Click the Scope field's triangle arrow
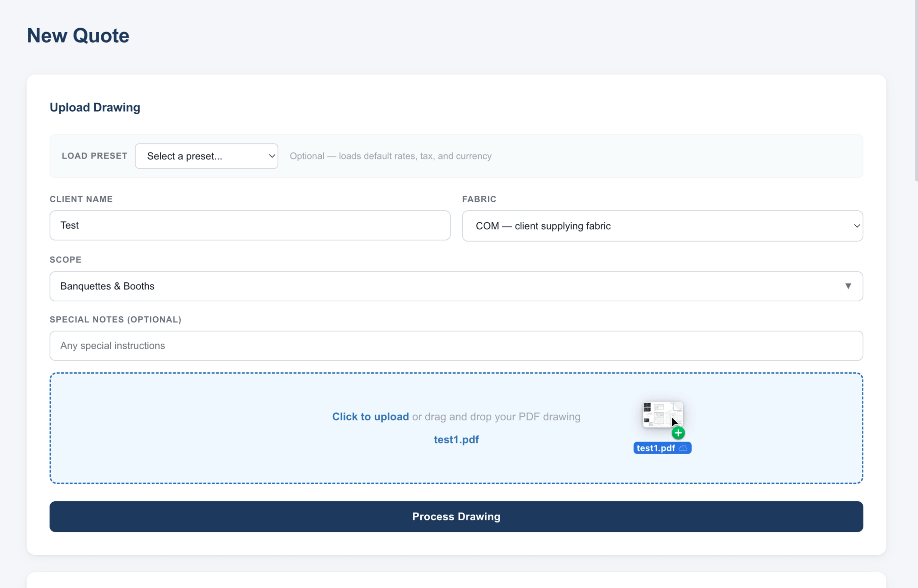918x588 pixels. click(x=848, y=286)
